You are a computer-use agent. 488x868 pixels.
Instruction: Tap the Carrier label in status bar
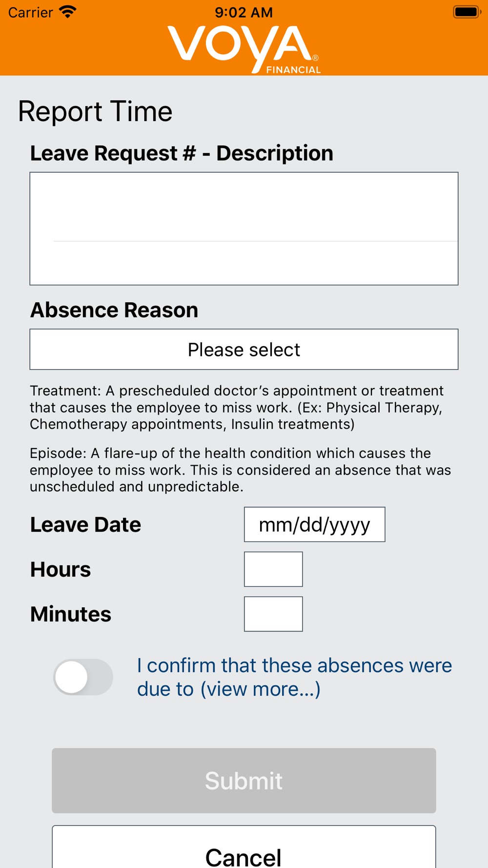point(30,12)
